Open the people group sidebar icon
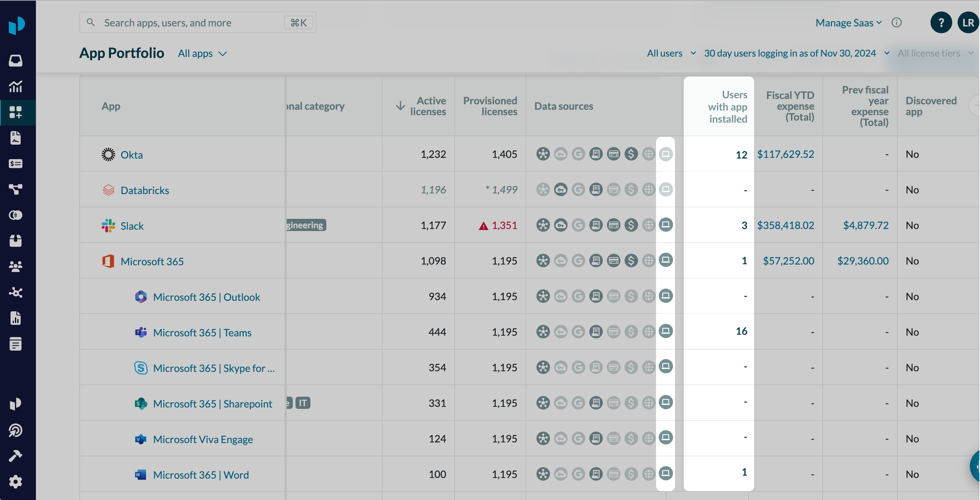 (16, 267)
